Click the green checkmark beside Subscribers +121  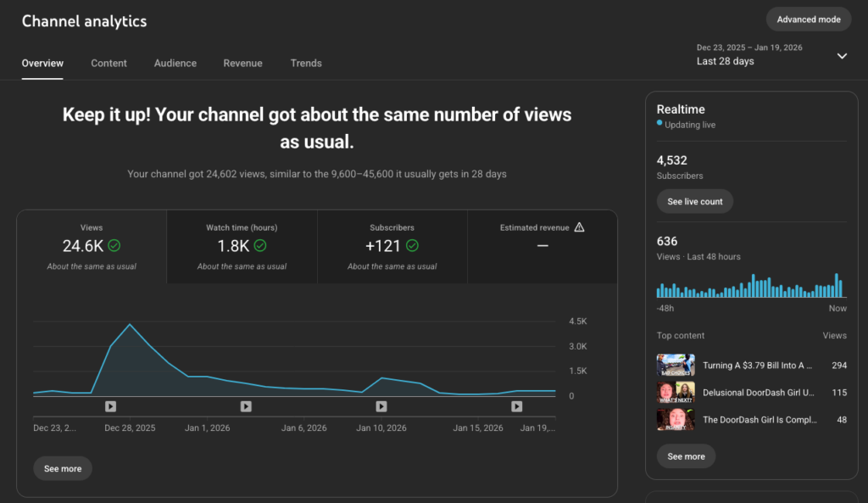(x=412, y=246)
